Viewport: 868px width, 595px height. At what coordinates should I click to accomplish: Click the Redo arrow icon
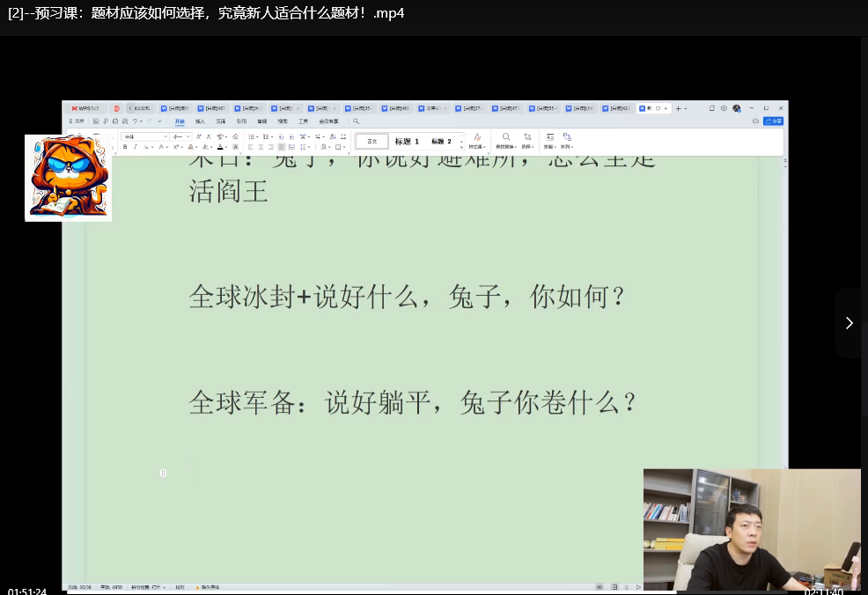[x=150, y=121]
